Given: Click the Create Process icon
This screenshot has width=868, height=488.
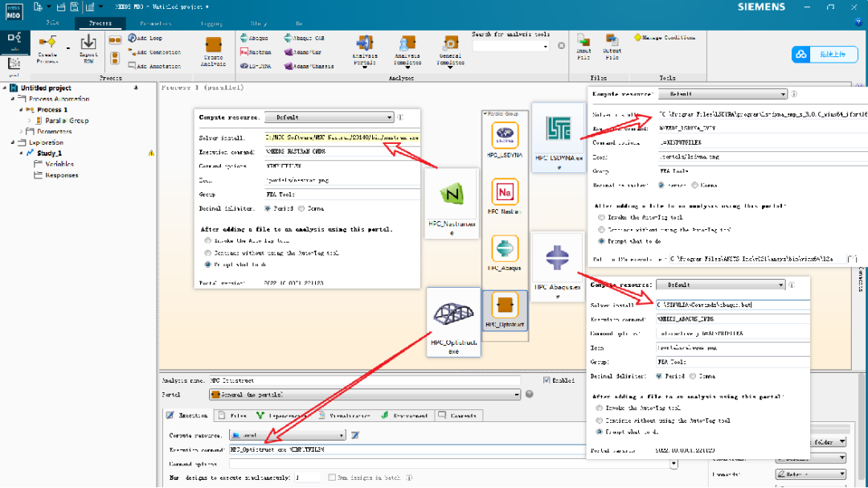Looking at the screenshot, I should 47,49.
